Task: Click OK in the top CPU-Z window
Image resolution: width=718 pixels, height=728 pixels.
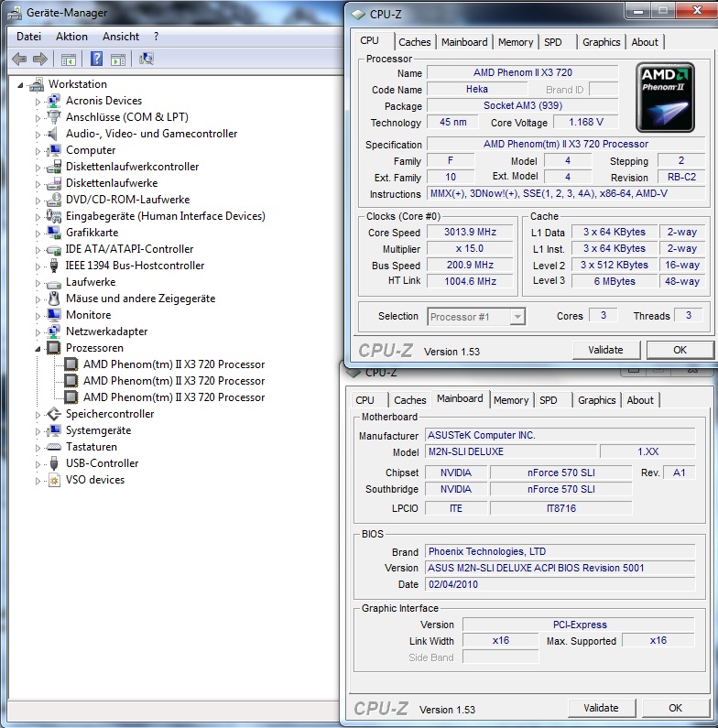Action: click(x=680, y=350)
